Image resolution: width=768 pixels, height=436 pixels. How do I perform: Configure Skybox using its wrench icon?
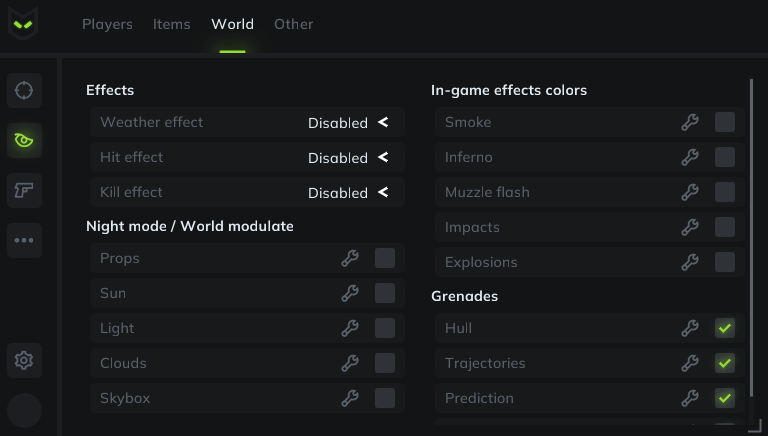pyautogui.click(x=350, y=398)
